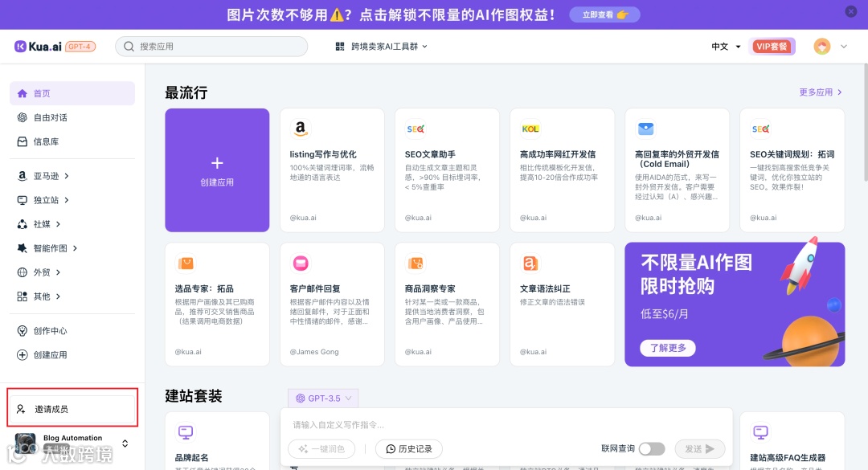Click the 商品洞察专家 app icon
868x470 pixels.
coord(415,262)
